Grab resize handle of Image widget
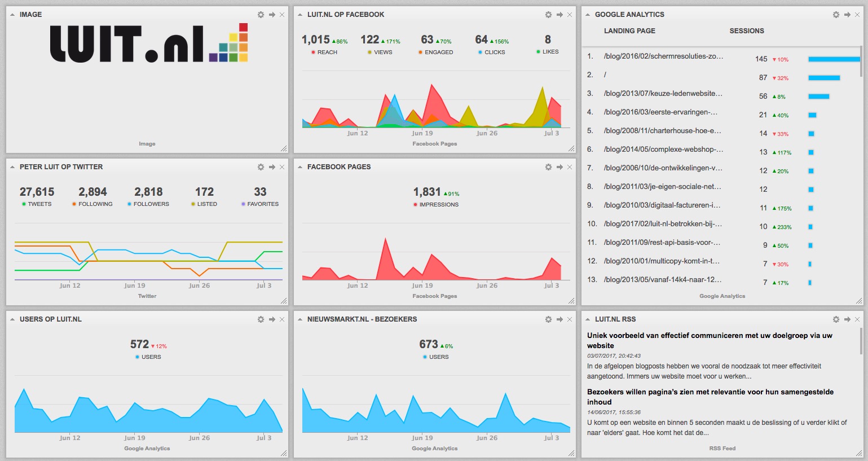This screenshot has height=461, width=868. point(284,148)
